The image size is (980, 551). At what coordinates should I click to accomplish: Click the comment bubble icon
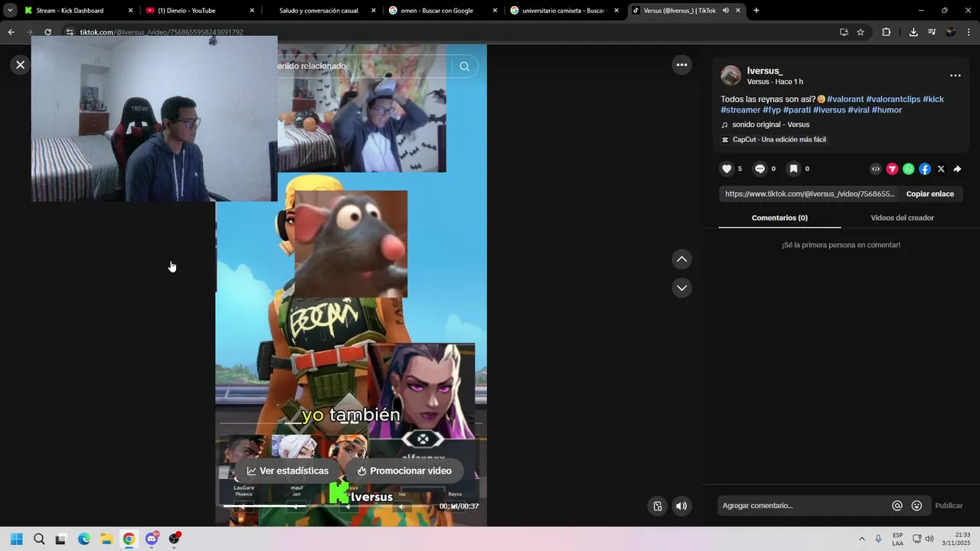760,169
